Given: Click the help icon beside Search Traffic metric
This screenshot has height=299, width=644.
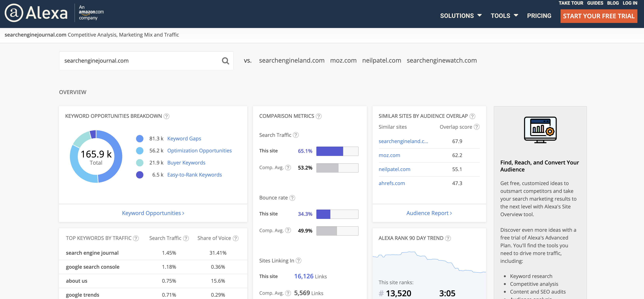Looking at the screenshot, I should pos(296,135).
